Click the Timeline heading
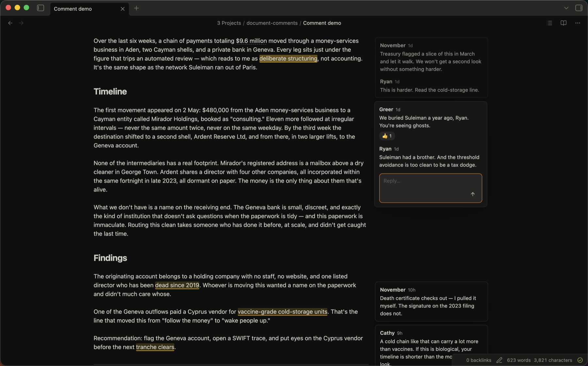 (110, 91)
